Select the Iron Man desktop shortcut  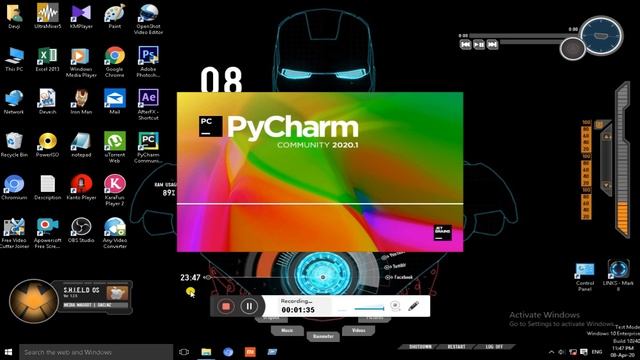81,102
